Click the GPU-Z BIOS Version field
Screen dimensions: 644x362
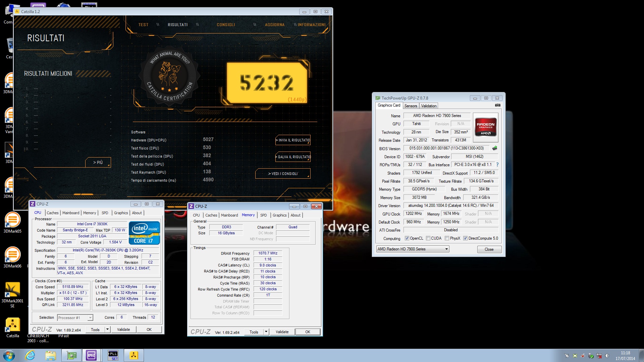coord(446,148)
